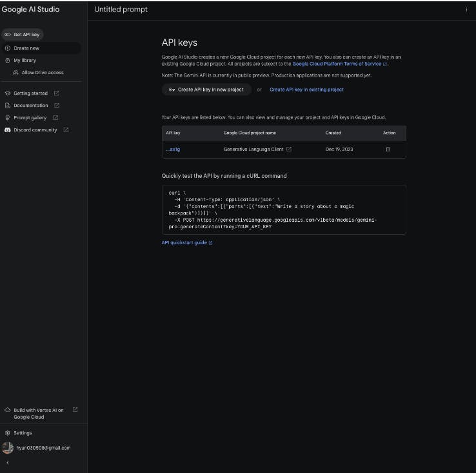476x473 pixels.
Task: Open the ...axIg API key
Action: point(173,149)
